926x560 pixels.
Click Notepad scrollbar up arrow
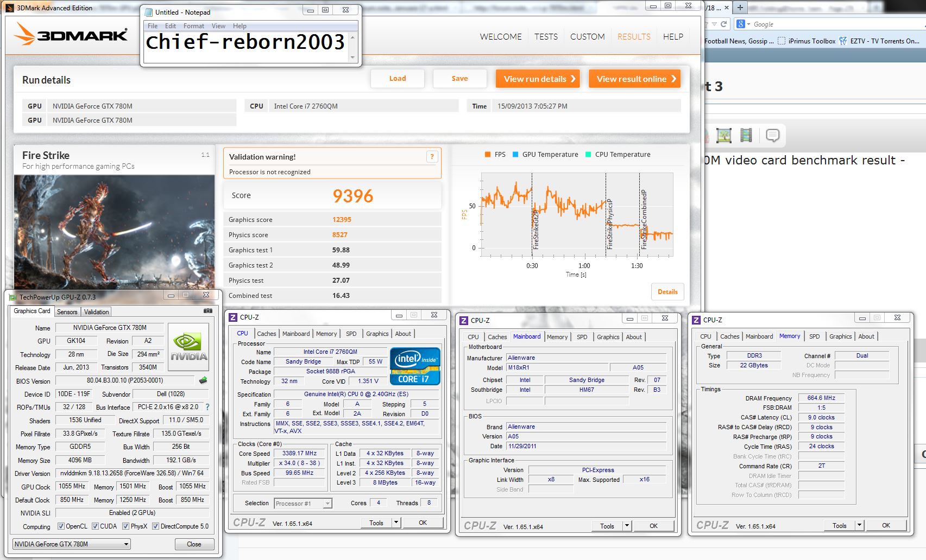352,37
